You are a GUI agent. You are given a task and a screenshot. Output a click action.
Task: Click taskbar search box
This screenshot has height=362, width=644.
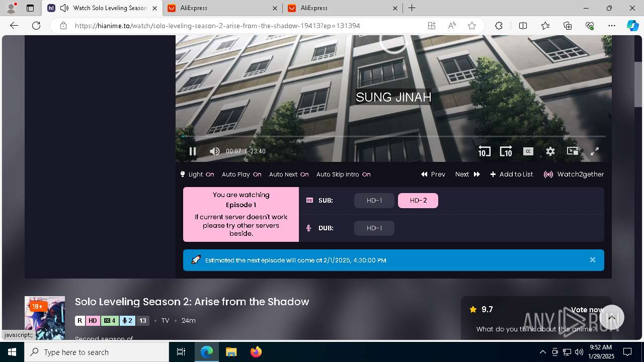tap(97, 352)
